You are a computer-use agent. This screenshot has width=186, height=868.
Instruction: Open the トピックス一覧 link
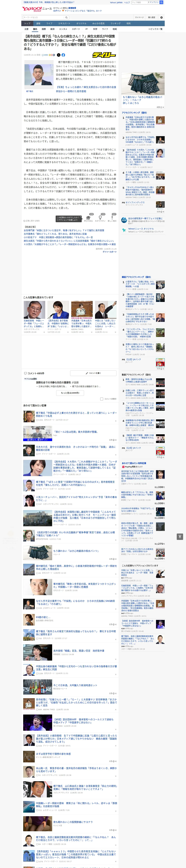[x=155, y=29]
